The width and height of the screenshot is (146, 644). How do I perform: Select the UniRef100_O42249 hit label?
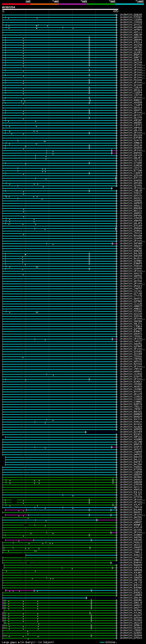(131, 63)
